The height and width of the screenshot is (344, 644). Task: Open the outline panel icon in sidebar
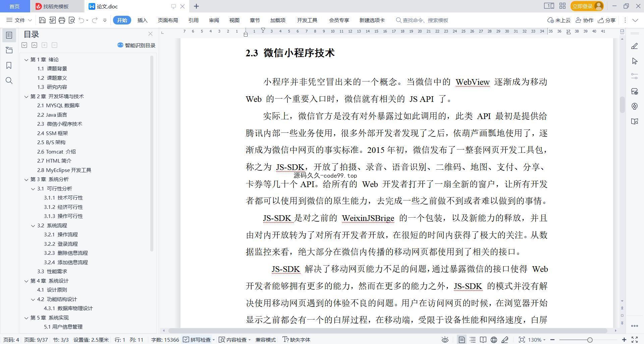tap(9, 35)
